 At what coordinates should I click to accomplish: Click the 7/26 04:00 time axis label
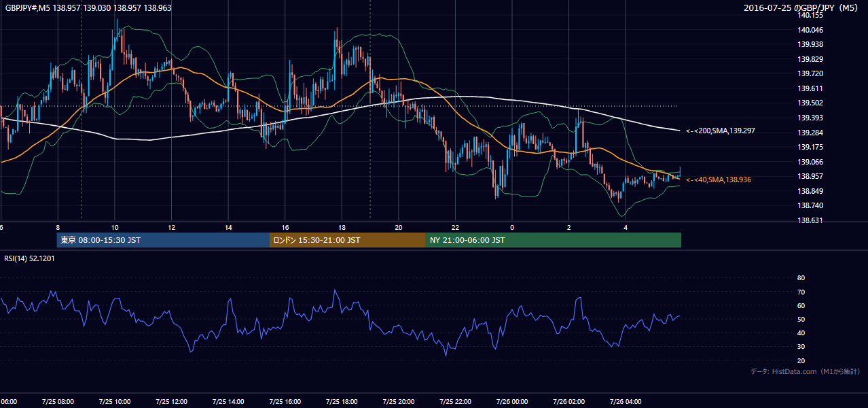point(626,402)
